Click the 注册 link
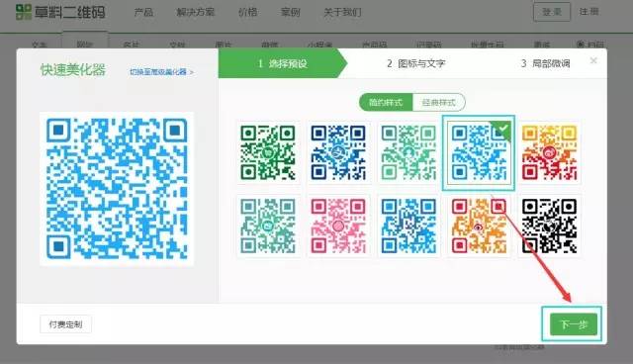The width and height of the screenshot is (633, 364). tap(589, 12)
